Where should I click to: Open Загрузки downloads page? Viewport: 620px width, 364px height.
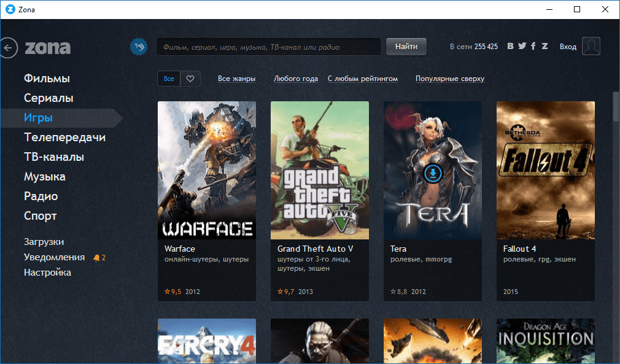tap(44, 242)
